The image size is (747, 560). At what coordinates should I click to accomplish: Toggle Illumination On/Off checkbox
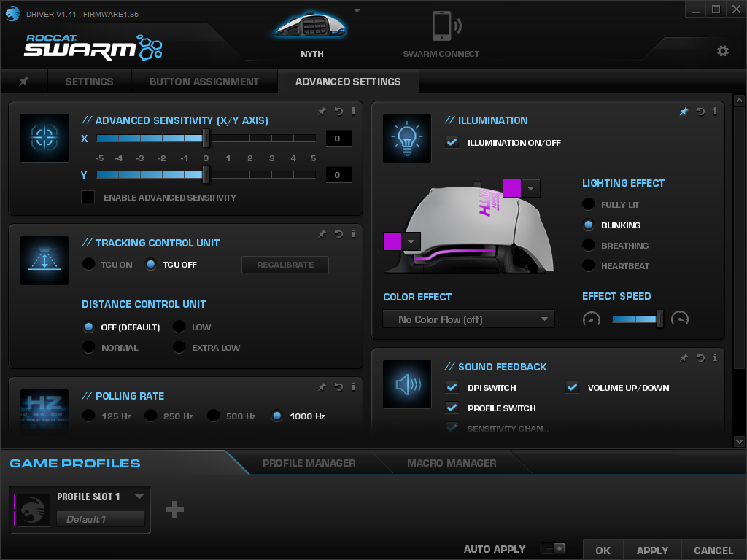click(452, 143)
